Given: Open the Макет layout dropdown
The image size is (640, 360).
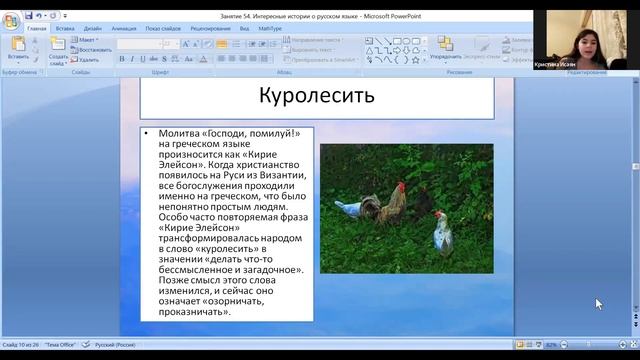Looking at the screenshot, I should click(85, 40).
